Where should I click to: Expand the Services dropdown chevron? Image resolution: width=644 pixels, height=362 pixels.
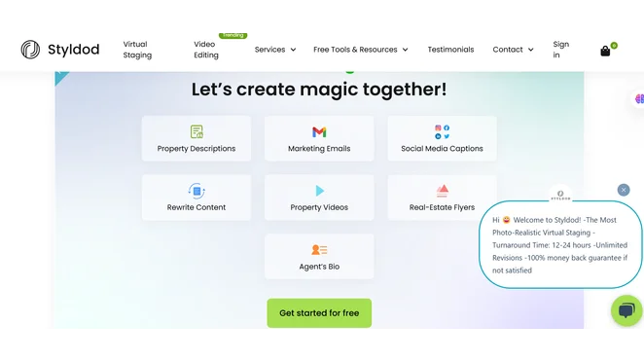pos(293,50)
